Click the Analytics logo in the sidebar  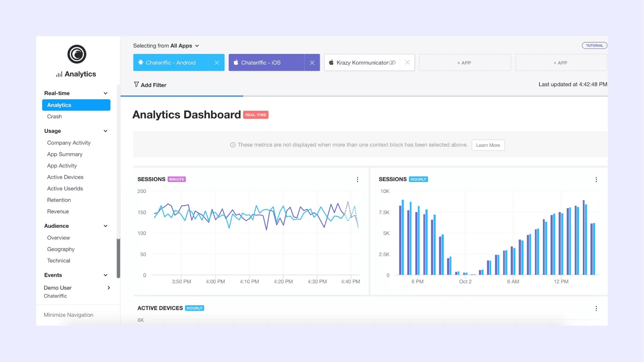(x=77, y=54)
